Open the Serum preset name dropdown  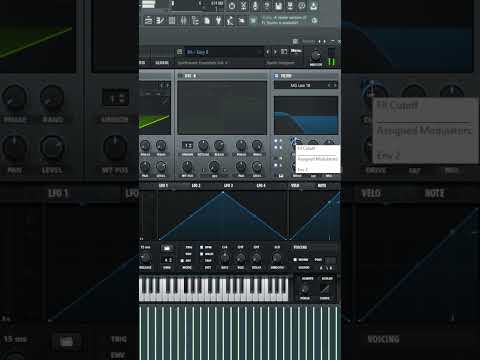click(223, 52)
